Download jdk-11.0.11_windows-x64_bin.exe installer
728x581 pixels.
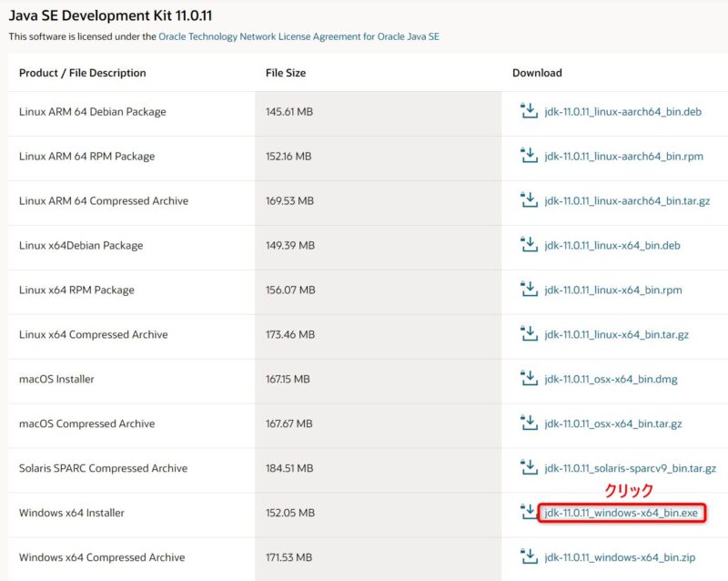(x=622, y=513)
